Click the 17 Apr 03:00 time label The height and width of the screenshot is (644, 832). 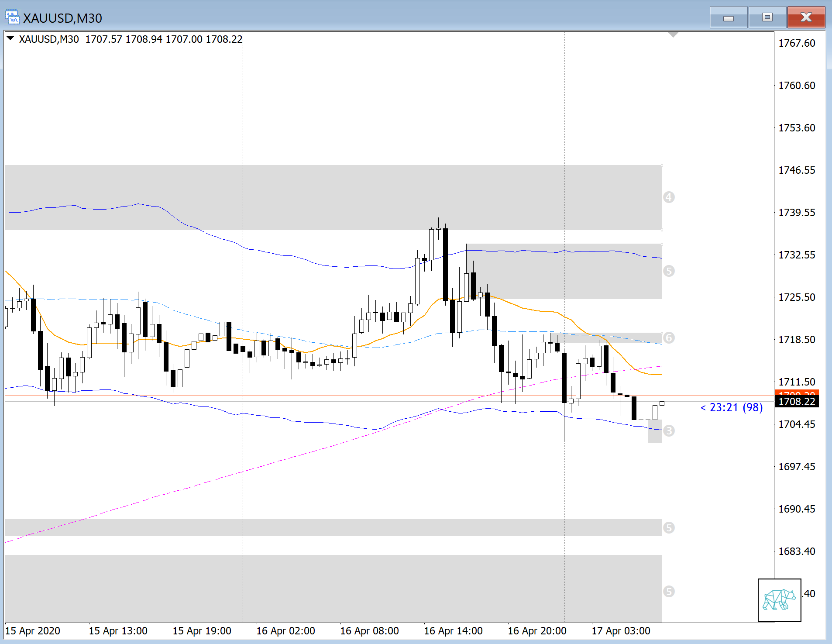(x=621, y=631)
